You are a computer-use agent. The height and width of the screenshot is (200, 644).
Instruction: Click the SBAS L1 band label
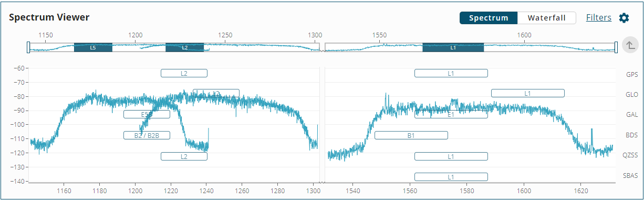click(x=451, y=177)
